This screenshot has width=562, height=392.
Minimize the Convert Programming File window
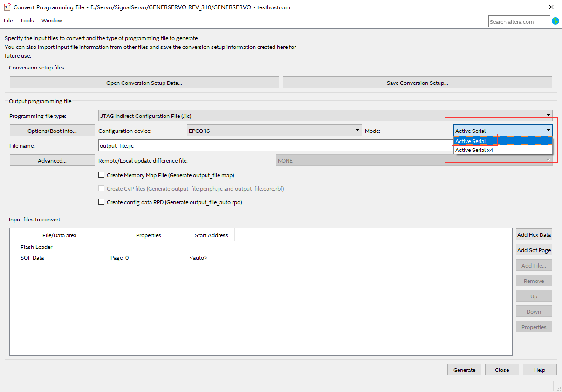click(508, 7)
